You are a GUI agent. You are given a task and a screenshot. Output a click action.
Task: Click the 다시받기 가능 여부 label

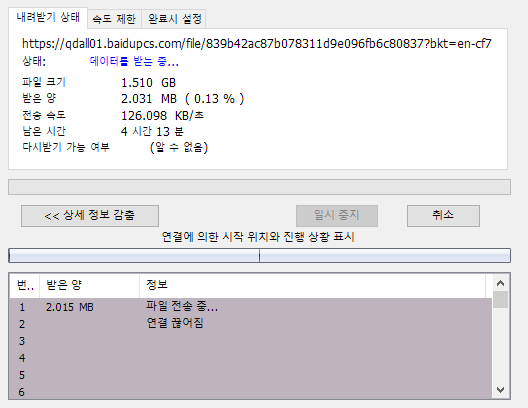tap(66, 147)
